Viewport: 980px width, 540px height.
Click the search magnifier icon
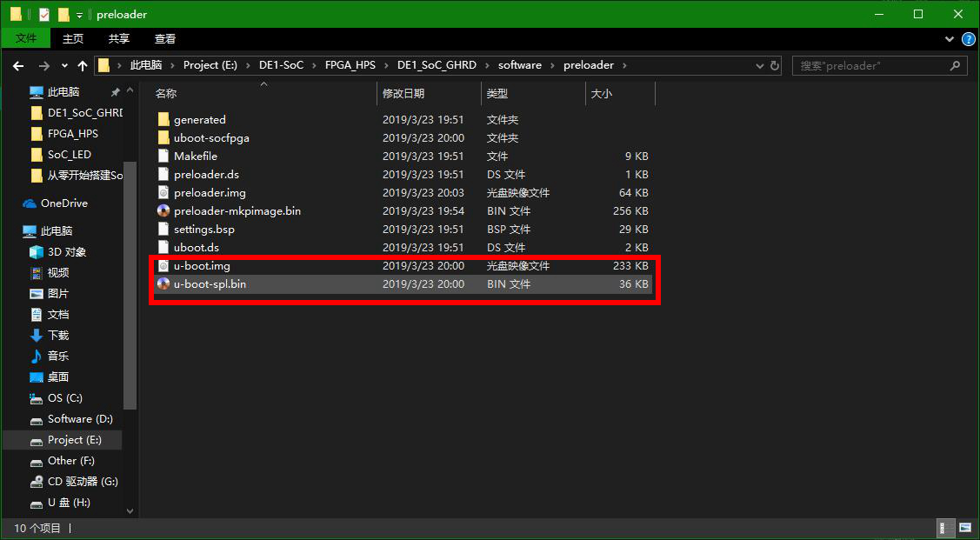pos(955,65)
